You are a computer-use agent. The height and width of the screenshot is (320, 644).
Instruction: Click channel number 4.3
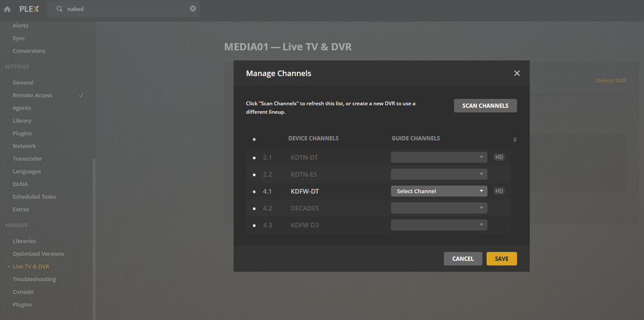pos(267,225)
